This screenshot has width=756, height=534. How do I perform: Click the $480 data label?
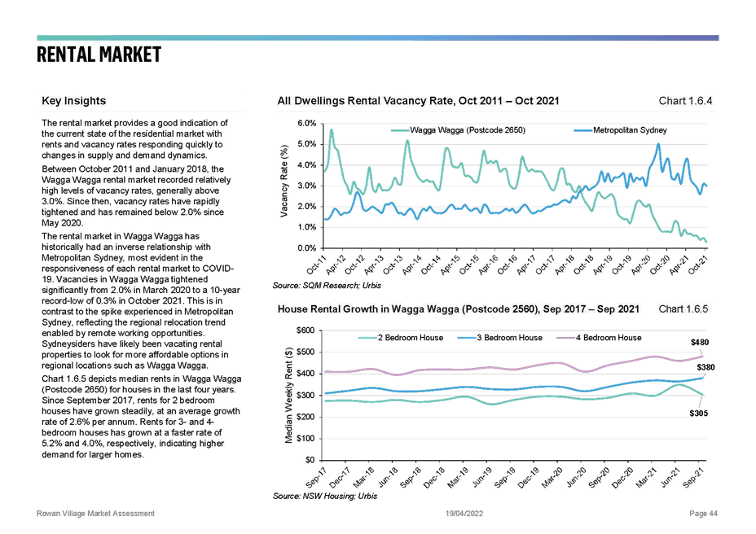(x=700, y=342)
